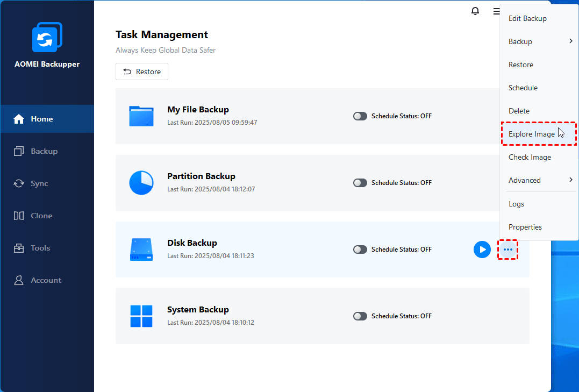This screenshot has height=392, width=579.
Task: Click the Restore button under Task Management
Action: point(142,72)
